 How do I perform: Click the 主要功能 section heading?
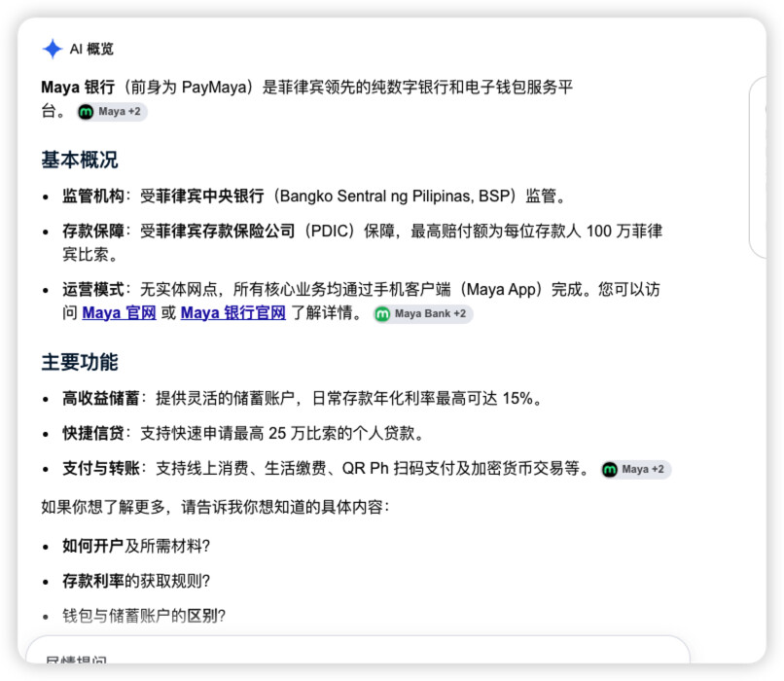80,362
